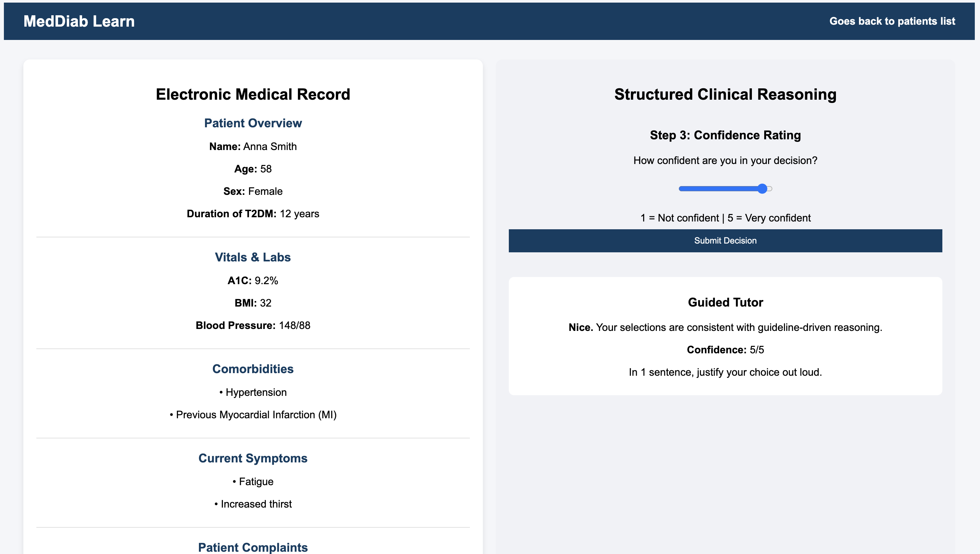The width and height of the screenshot is (980, 554).
Task: Click the Electronic Medical Record title
Action: pos(252,94)
